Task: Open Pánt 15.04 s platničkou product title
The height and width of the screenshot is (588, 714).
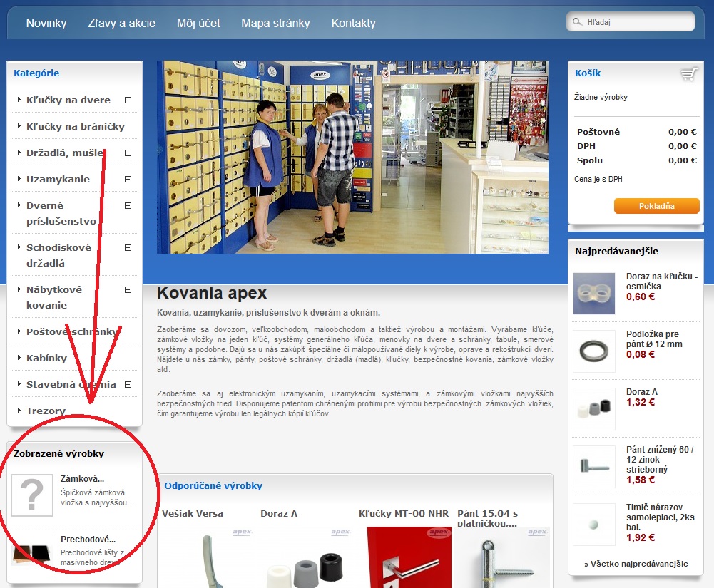Action: [x=488, y=518]
